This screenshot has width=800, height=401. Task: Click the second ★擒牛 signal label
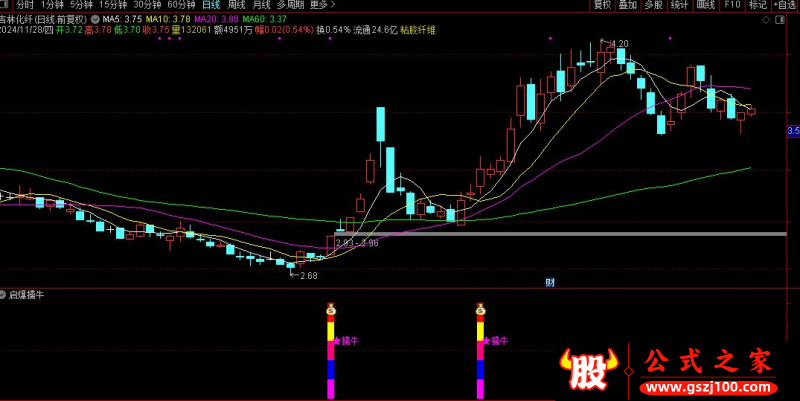495,340
